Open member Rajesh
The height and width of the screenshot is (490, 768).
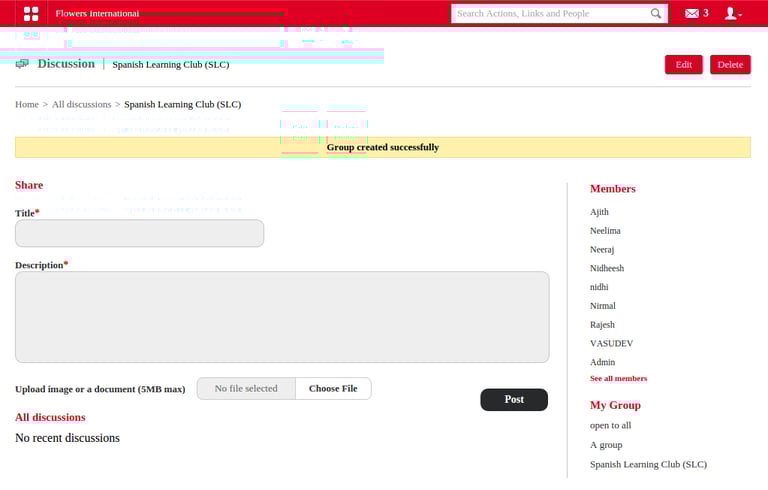pos(602,325)
